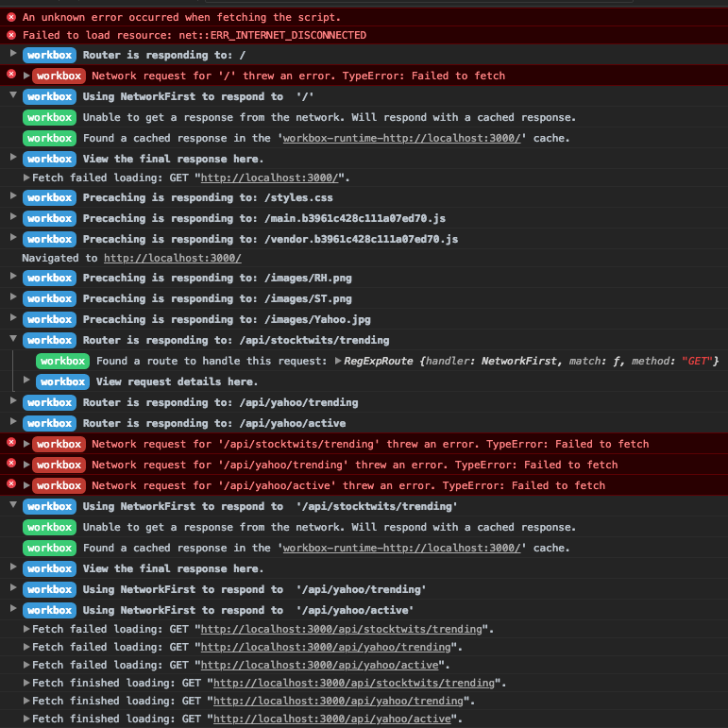Click error icon next to 'Failed to load resource'

pyautogui.click(x=11, y=35)
